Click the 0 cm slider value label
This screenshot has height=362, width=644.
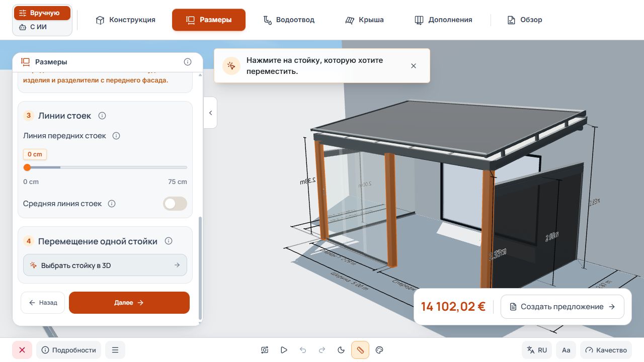[x=35, y=154]
